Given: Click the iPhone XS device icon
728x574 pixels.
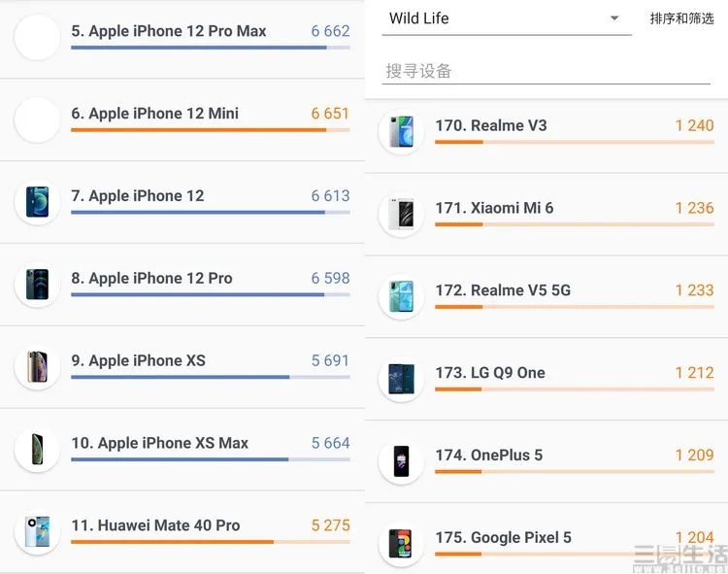Looking at the screenshot, I should (x=38, y=367).
